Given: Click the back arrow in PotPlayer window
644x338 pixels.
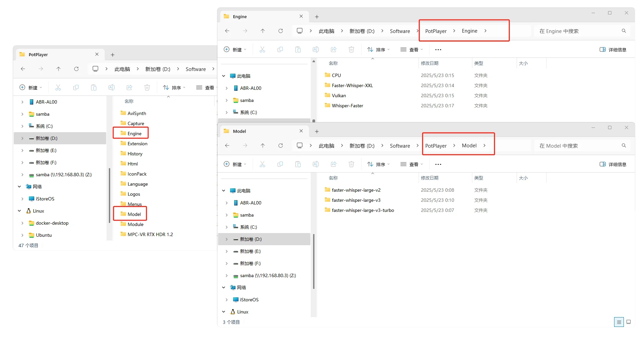Looking at the screenshot, I should click(x=23, y=69).
